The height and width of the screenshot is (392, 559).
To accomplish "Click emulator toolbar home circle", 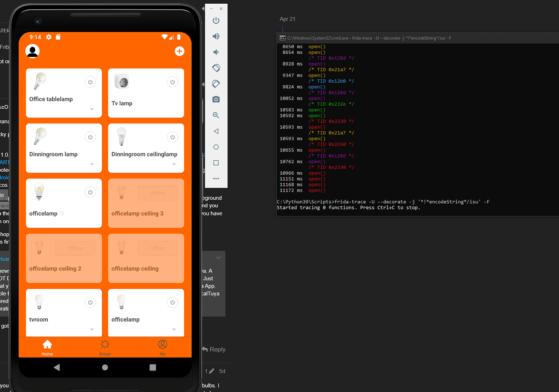I will (216, 147).
